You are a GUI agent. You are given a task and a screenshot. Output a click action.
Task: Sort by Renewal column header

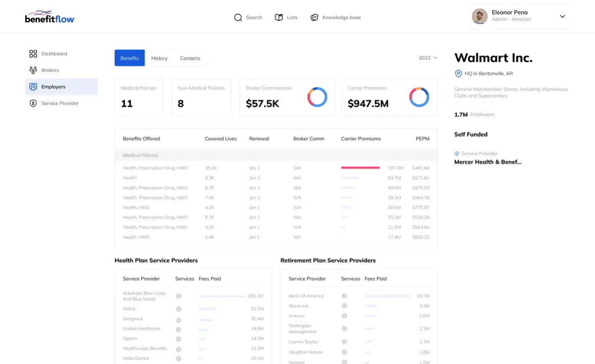tap(259, 139)
